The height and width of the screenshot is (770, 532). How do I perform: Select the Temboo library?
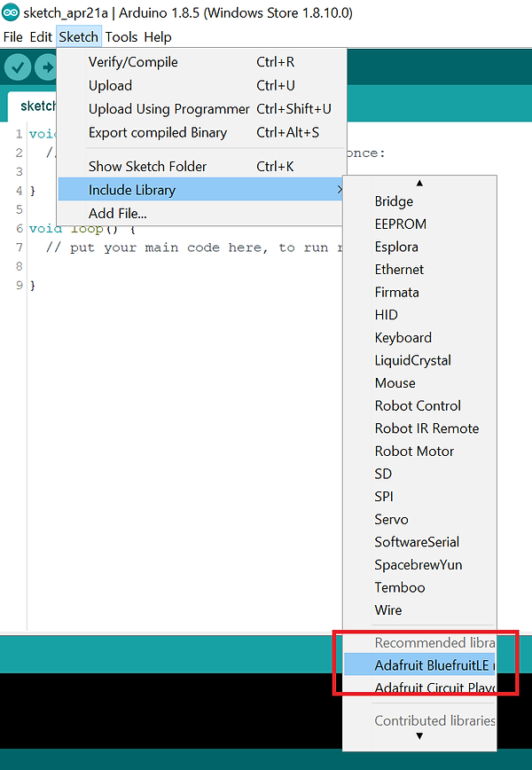tap(419, 588)
